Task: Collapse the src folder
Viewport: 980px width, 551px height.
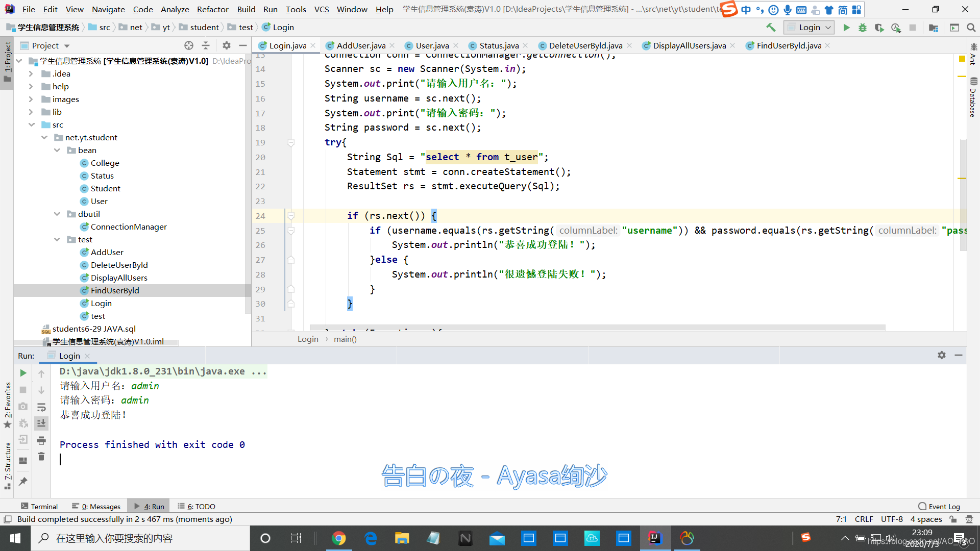Action: pyautogui.click(x=31, y=125)
